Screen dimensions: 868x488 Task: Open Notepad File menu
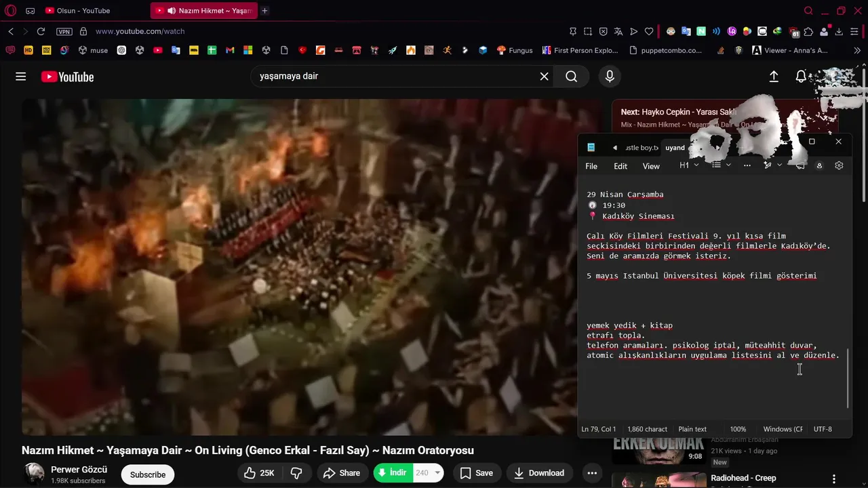click(591, 166)
